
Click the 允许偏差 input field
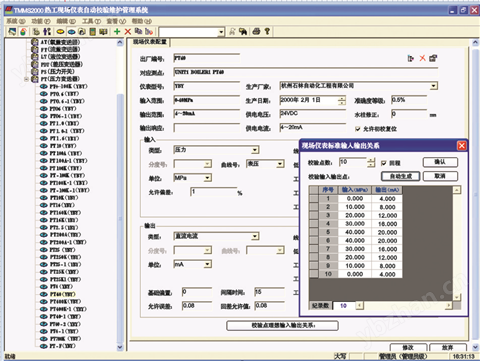213,192
